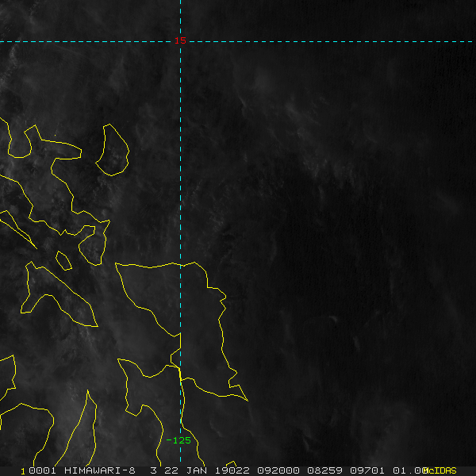Click the green longitude label -125
The width and height of the screenshot is (476, 476).
coord(178,440)
